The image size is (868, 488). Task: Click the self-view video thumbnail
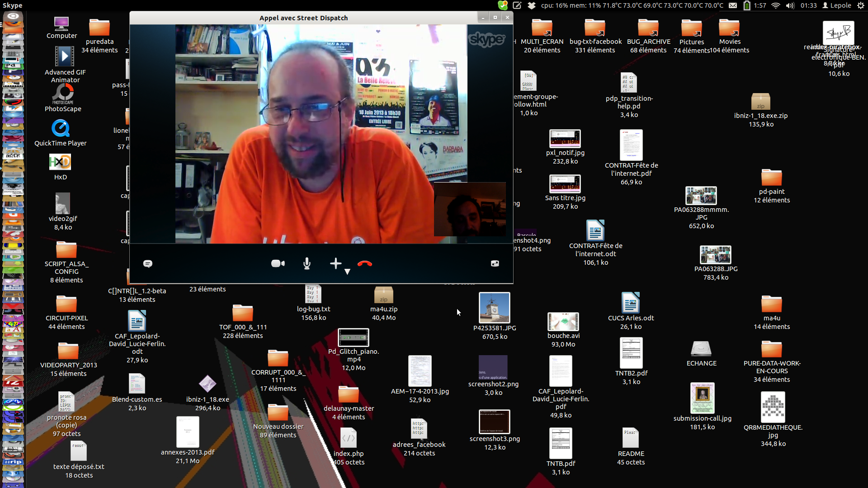click(470, 209)
